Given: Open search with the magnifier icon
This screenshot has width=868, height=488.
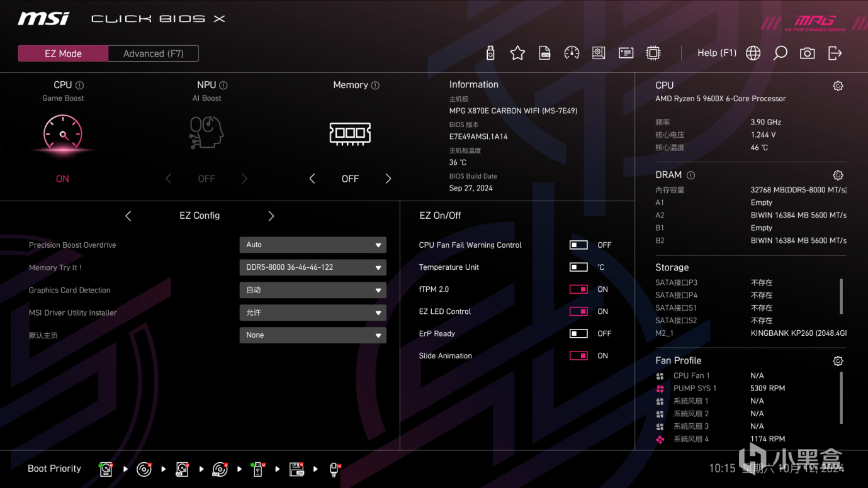Looking at the screenshot, I should click(781, 53).
